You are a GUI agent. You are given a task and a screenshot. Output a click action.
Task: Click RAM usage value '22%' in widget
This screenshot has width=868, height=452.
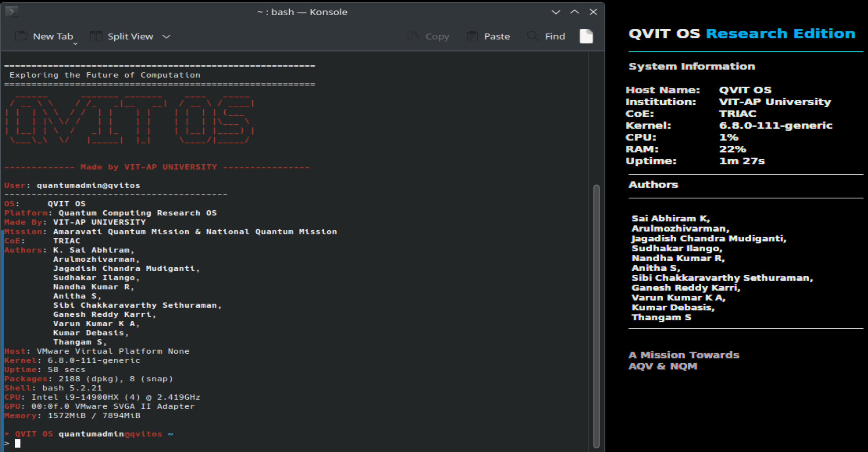coord(732,149)
